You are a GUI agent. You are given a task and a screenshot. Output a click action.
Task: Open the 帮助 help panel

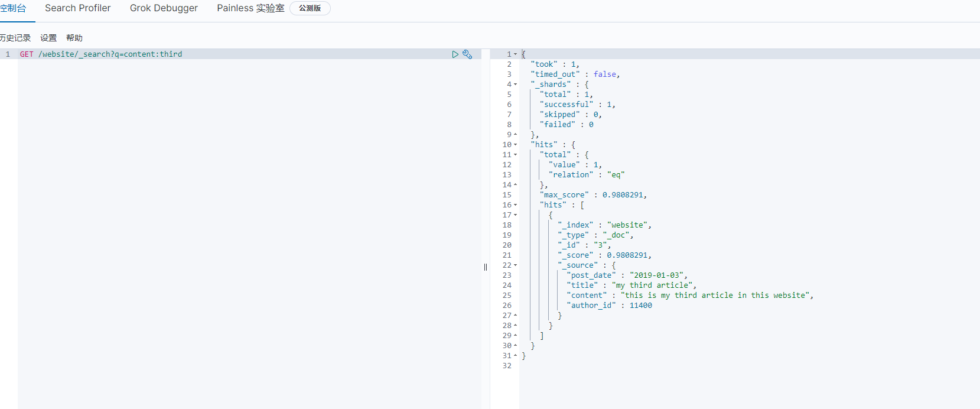tap(74, 38)
